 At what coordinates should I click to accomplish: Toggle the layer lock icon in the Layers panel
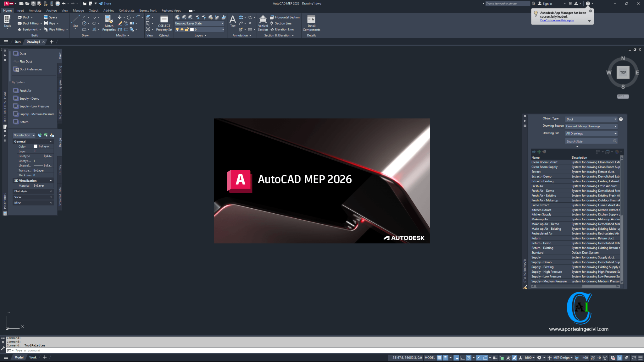187,29
